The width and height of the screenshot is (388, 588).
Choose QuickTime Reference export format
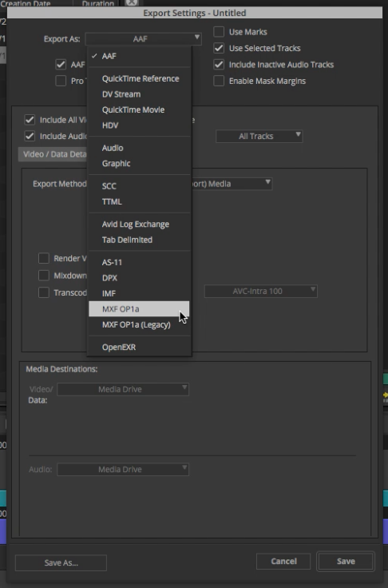pos(139,79)
